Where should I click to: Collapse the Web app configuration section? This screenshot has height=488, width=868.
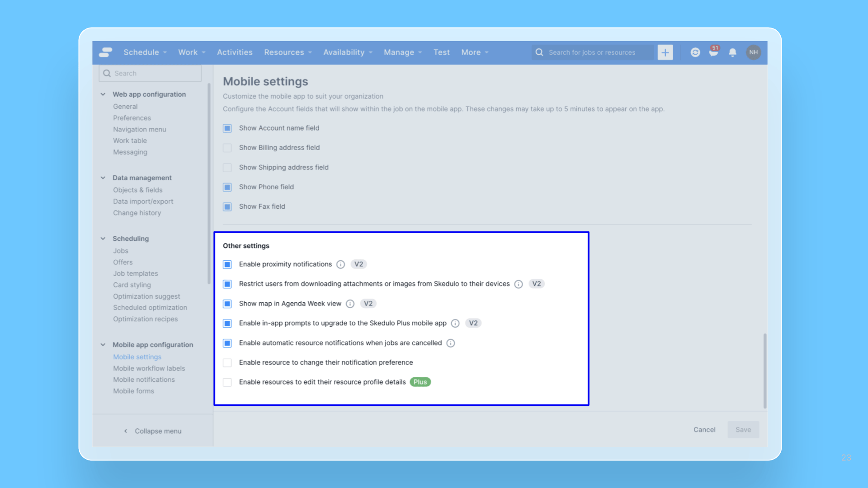click(103, 94)
